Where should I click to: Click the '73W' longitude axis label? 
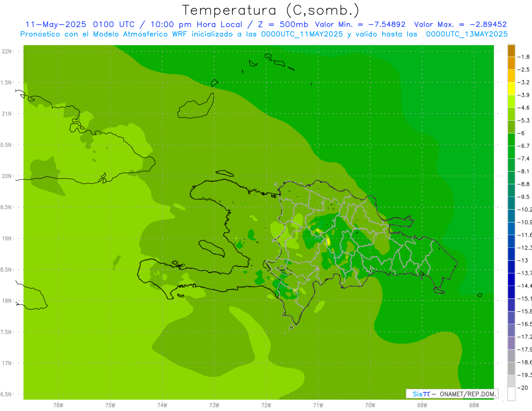(x=214, y=405)
